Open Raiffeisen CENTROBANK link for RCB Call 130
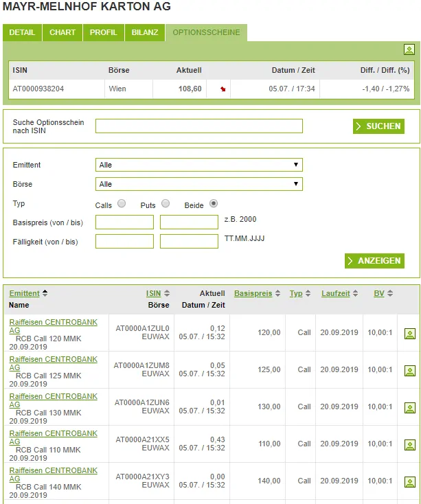The height and width of the screenshot is (504, 421). (x=53, y=400)
